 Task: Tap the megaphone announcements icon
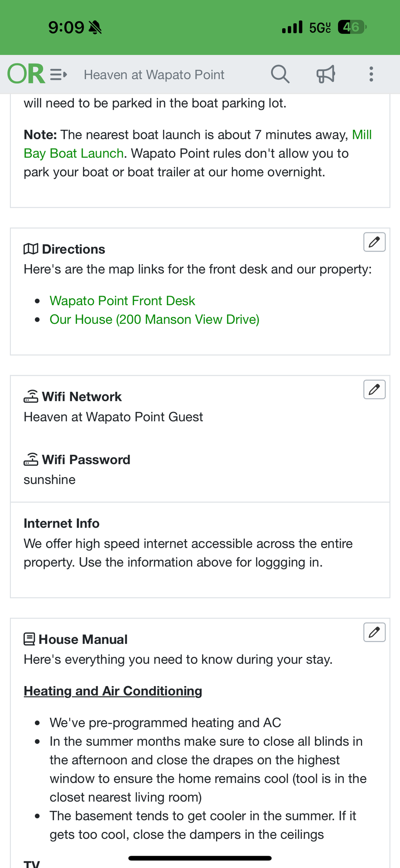[x=326, y=74]
